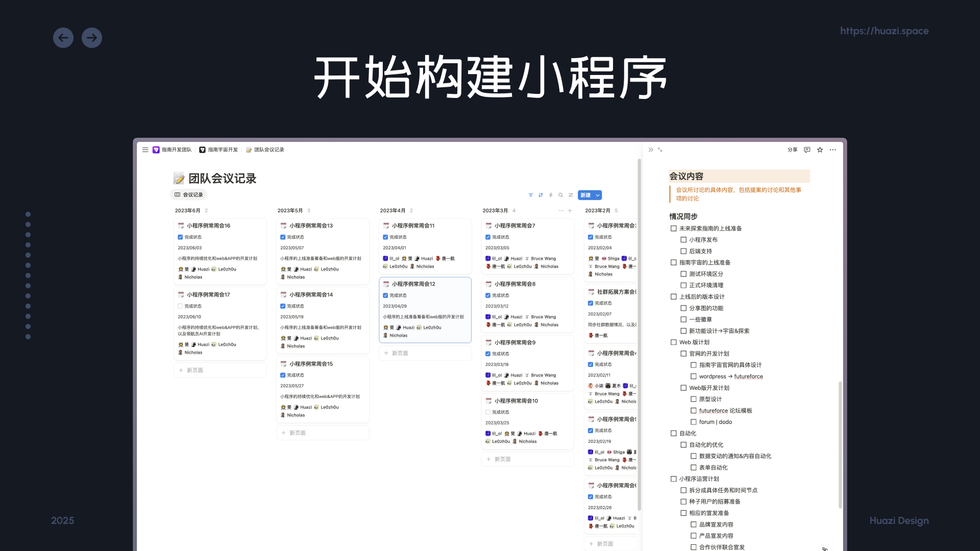
Task: Toggle 完成状态 checkbox on 小程序例常周会17 card
Action: click(x=180, y=306)
